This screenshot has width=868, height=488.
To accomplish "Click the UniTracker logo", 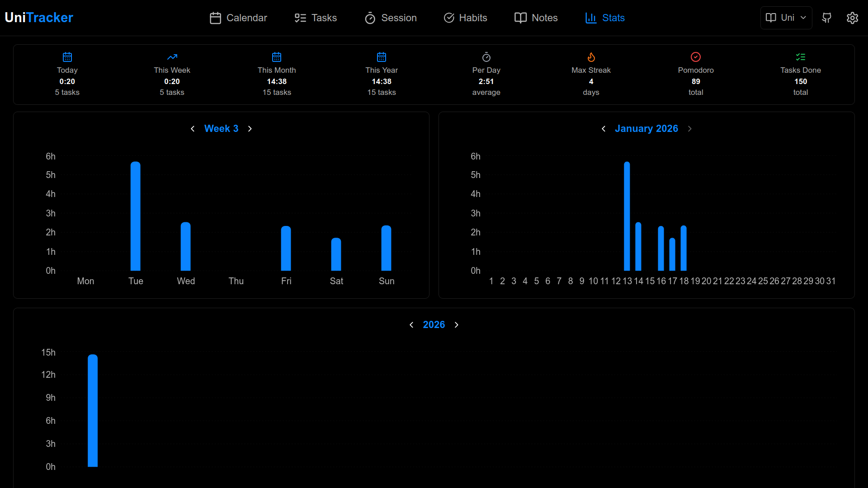I will tap(38, 18).
